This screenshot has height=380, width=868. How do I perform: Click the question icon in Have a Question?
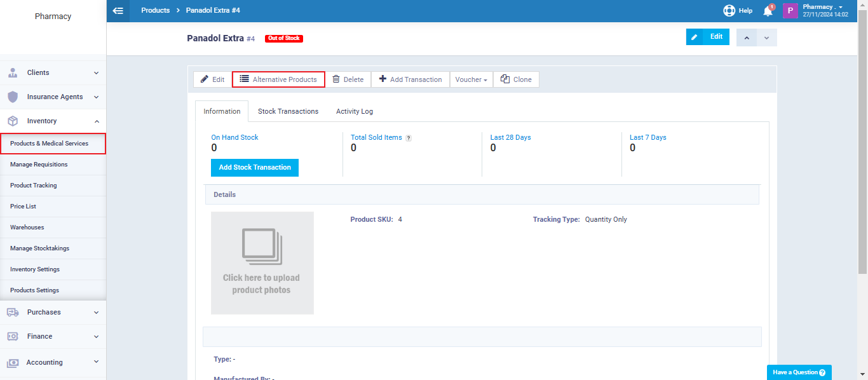click(x=822, y=372)
